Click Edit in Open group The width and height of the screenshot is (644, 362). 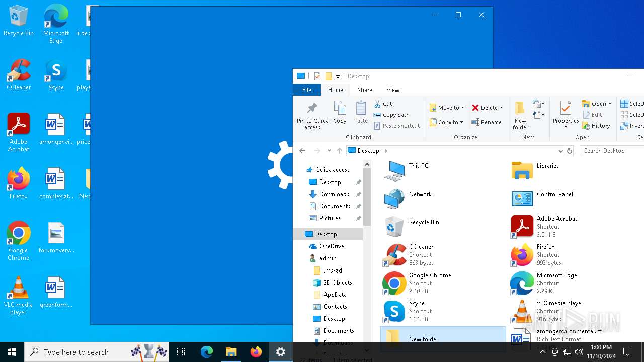[592, 115]
